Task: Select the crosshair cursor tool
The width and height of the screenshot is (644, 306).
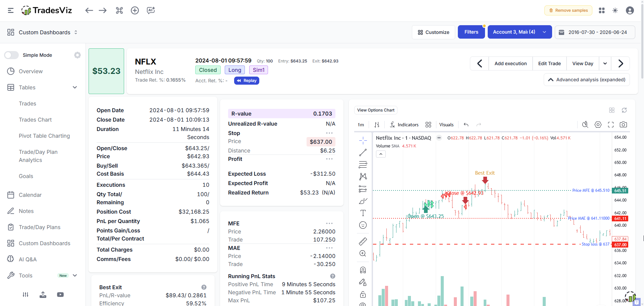Action: (363, 140)
